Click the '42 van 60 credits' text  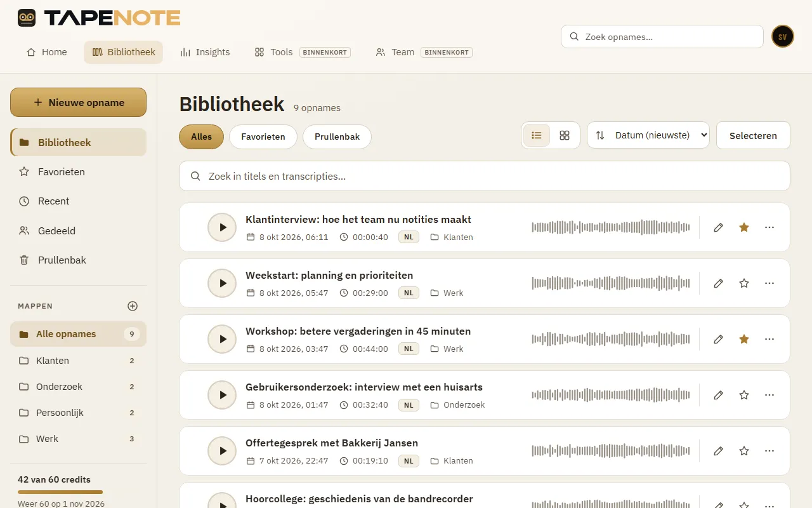[54, 479]
